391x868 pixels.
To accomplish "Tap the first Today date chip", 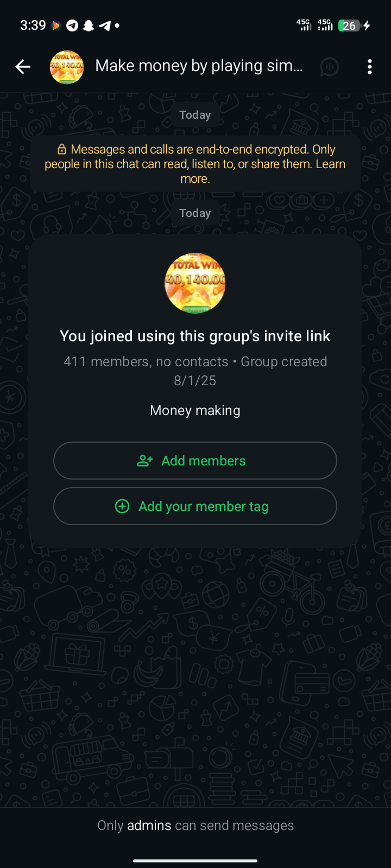I will (195, 115).
